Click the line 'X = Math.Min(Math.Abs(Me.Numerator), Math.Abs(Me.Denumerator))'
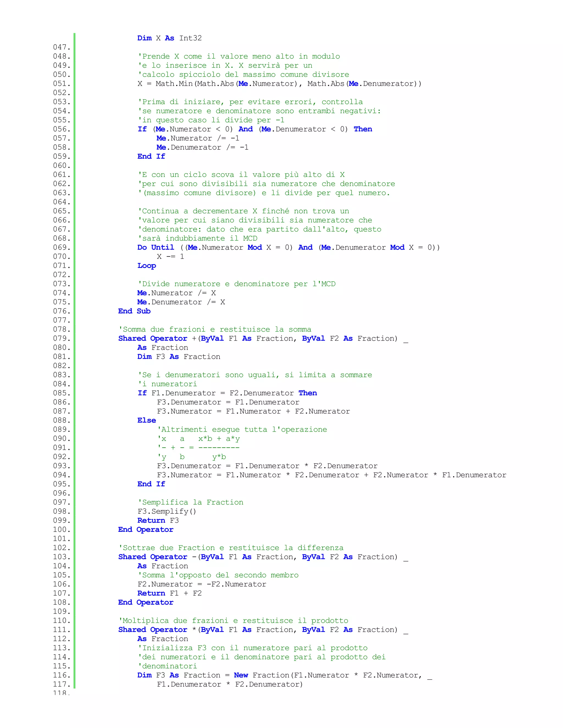This screenshot has width=563, height=728. pos(280,84)
